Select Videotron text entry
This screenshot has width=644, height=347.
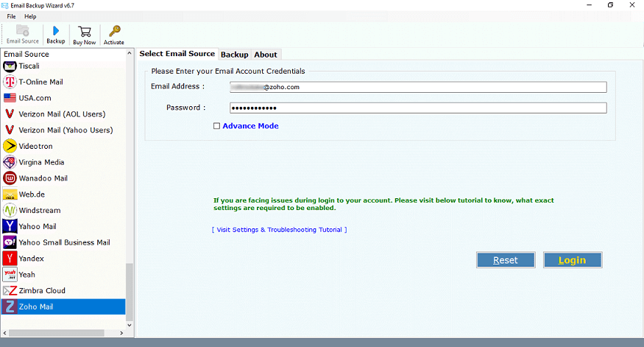(x=36, y=146)
